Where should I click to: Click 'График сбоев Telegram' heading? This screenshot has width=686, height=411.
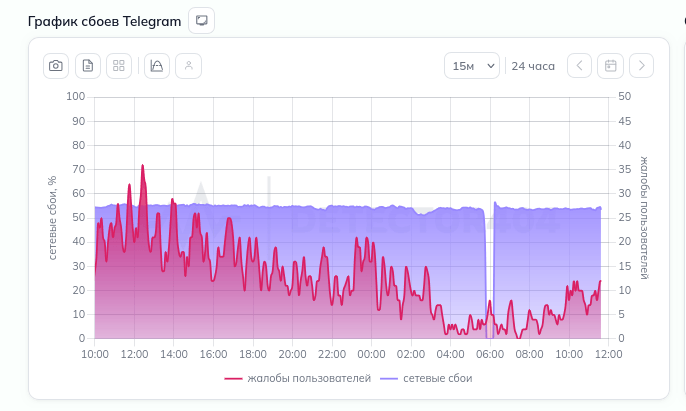pos(105,21)
